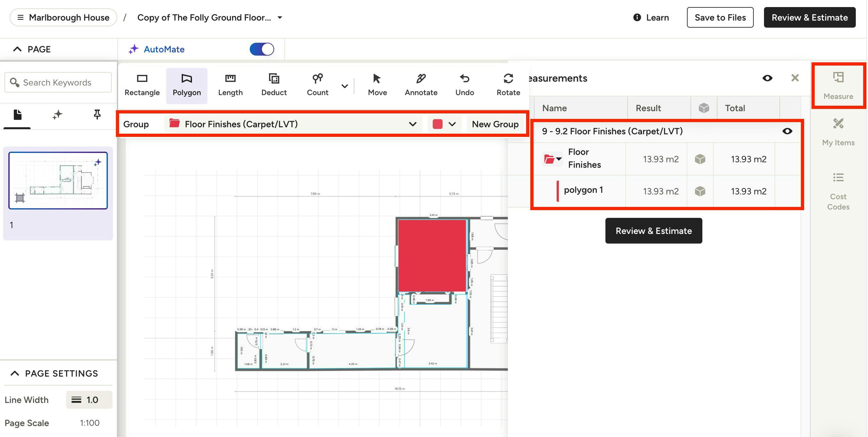Open the Measure side panel

point(838,86)
